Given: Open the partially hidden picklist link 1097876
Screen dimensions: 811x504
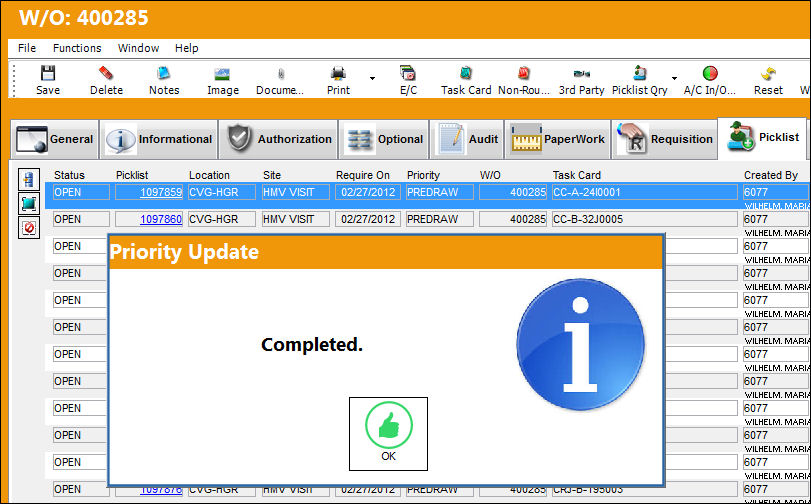Looking at the screenshot, I should pos(161,489).
